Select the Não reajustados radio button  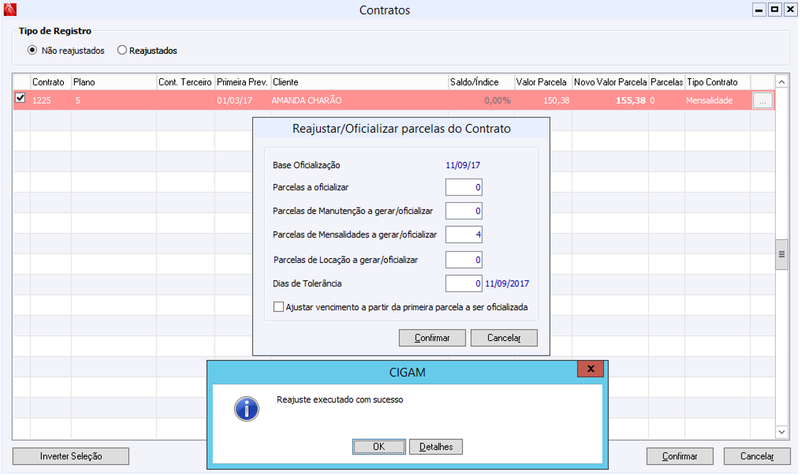[32, 50]
